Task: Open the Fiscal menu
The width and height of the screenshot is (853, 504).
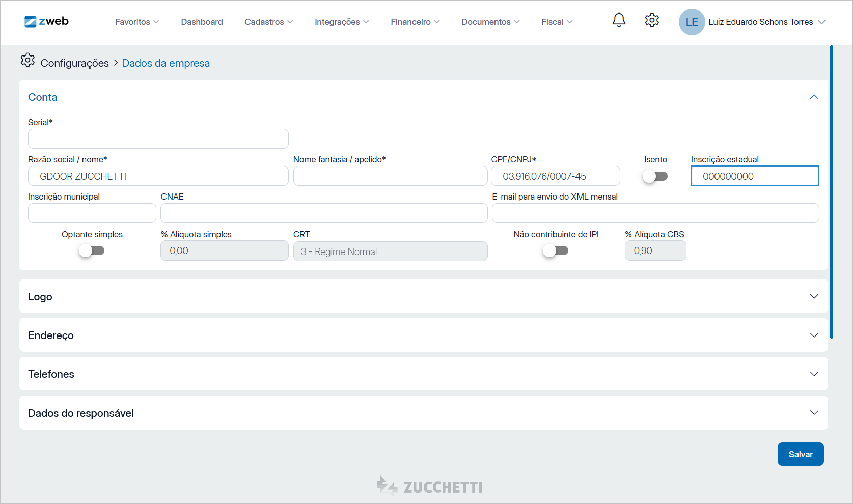Action: coord(557,22)
